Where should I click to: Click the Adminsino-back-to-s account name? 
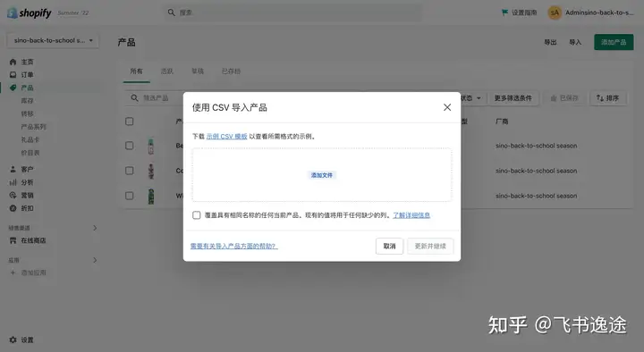(599, 13)
